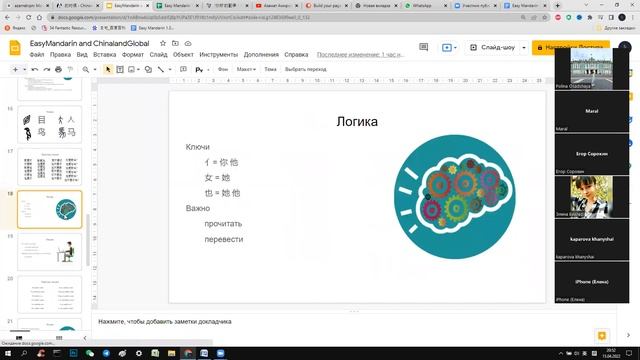Expand the zoom level dropdown arrow
640x360 pixels.
(x=95, y=70)
